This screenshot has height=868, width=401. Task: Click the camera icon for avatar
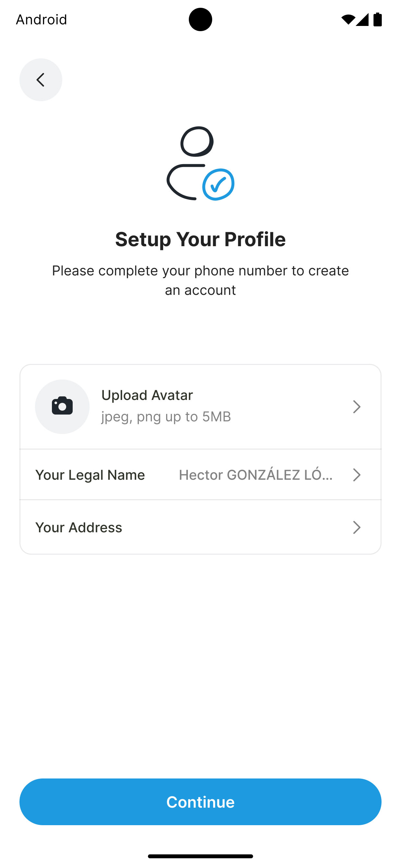click(62, 406)
